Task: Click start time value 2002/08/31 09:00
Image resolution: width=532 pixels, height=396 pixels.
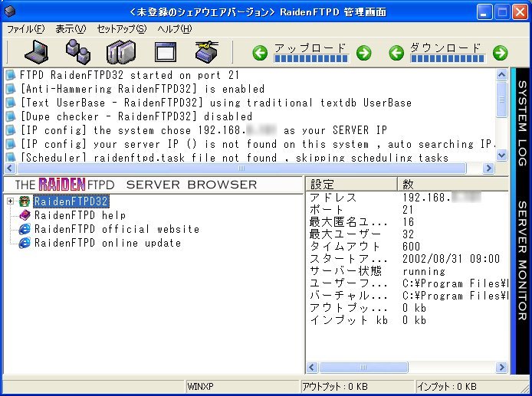Action: (451, 259)
